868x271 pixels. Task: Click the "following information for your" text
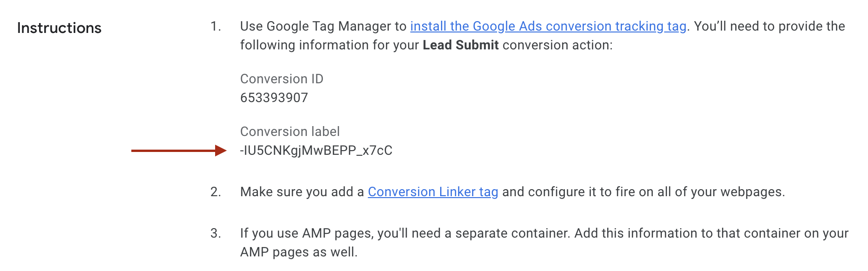pyautogui.click(x=330, y=45)
